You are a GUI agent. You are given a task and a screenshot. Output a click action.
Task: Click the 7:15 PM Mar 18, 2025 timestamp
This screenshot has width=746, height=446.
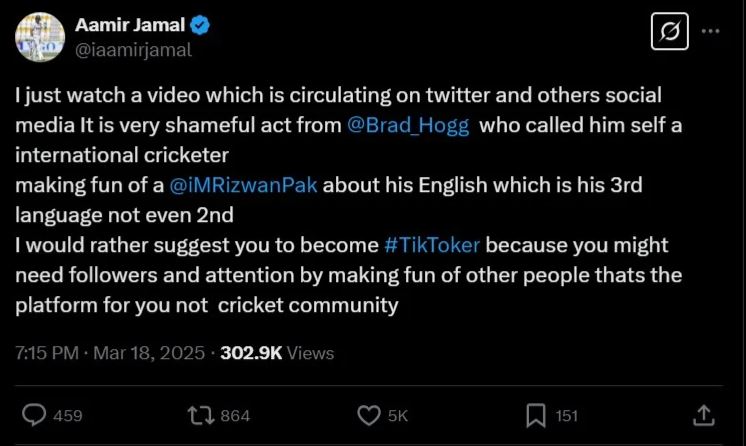pyautogui.click(x=110, y=353)
